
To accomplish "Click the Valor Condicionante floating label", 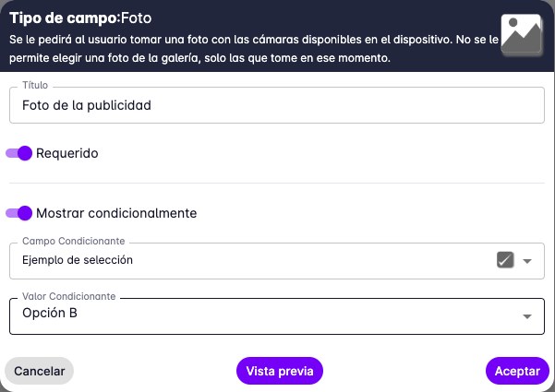I will (x=68, y=297).
